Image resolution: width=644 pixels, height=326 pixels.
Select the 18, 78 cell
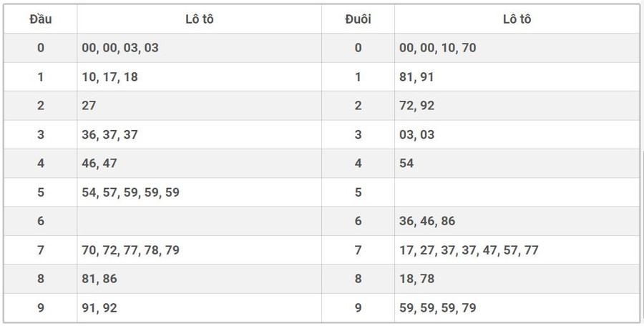click(416, 279)
